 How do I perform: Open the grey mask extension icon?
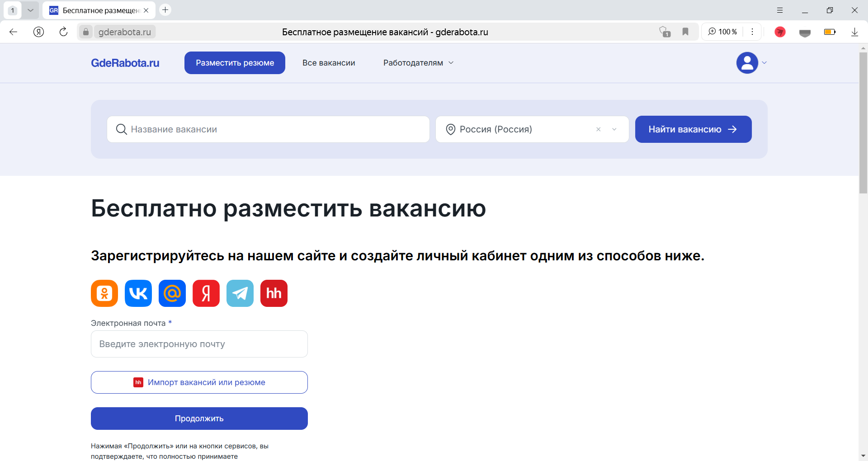click(805, 33)
